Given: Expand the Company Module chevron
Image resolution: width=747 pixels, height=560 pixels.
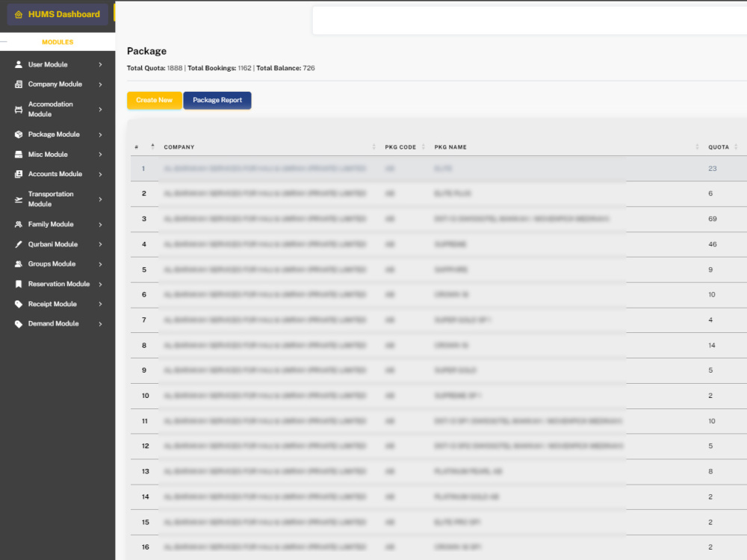Looking at the screenshot, I should [x=101, y=84].
